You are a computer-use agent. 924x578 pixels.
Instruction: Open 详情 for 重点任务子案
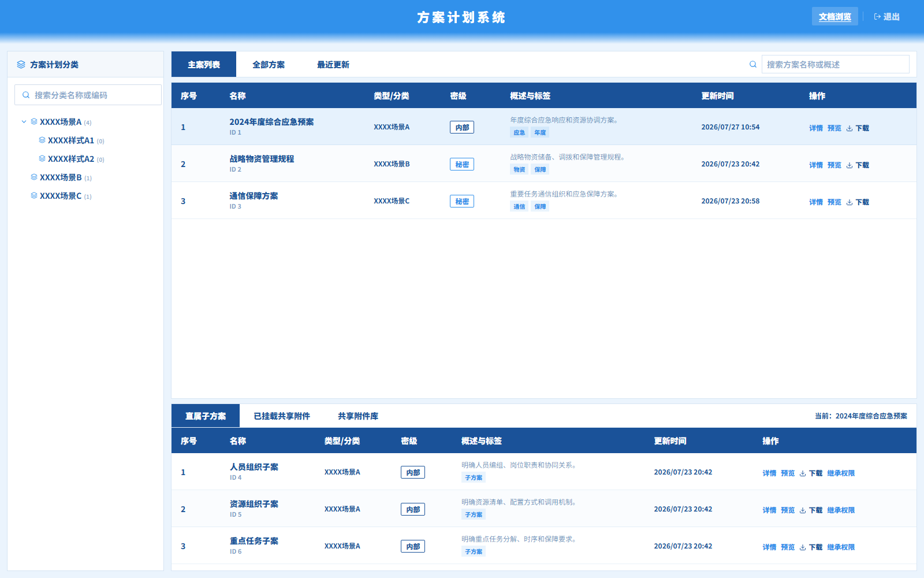point(769,547)
